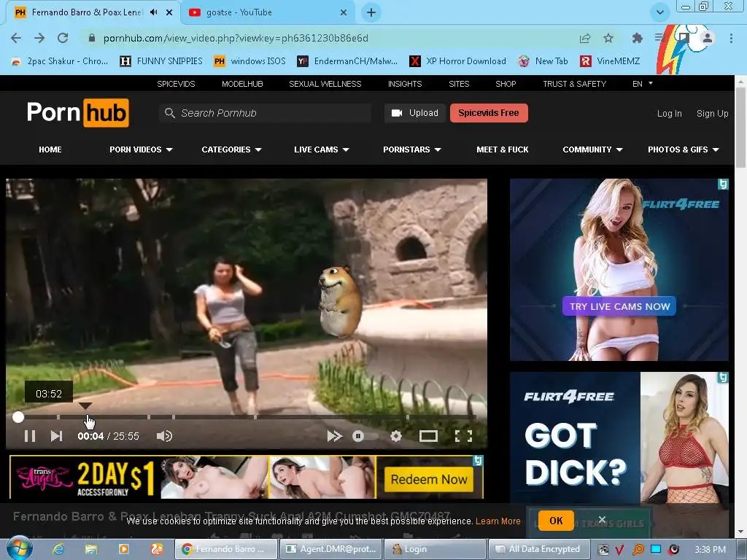Click the share page icon in address bar
The image size is (747, 560).
point(585,38)
